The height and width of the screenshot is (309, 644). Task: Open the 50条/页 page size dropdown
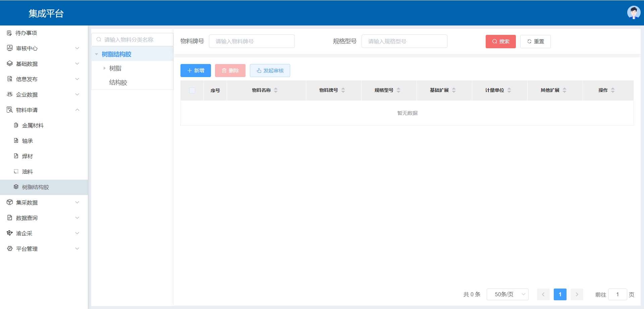507,294
